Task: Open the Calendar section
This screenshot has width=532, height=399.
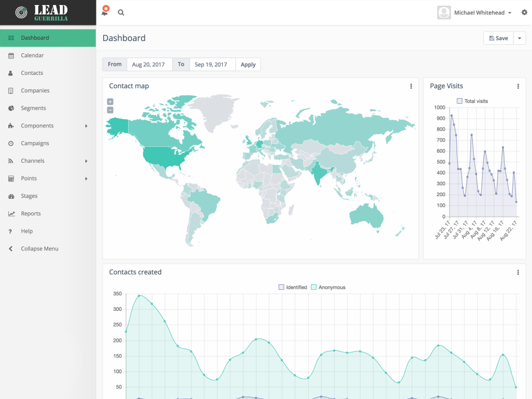Action: tap(32, 55)
